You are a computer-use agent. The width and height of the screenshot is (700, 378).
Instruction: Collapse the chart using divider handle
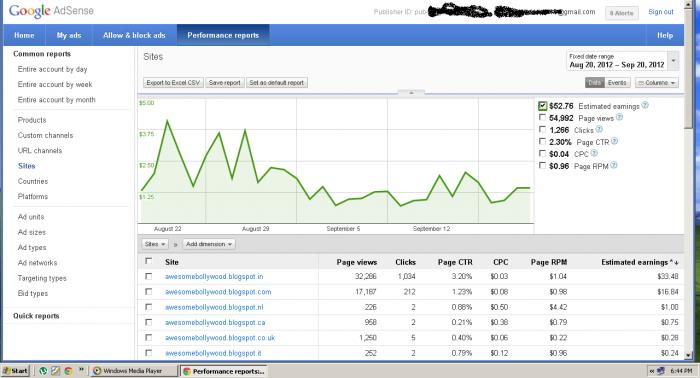(411, 93)
